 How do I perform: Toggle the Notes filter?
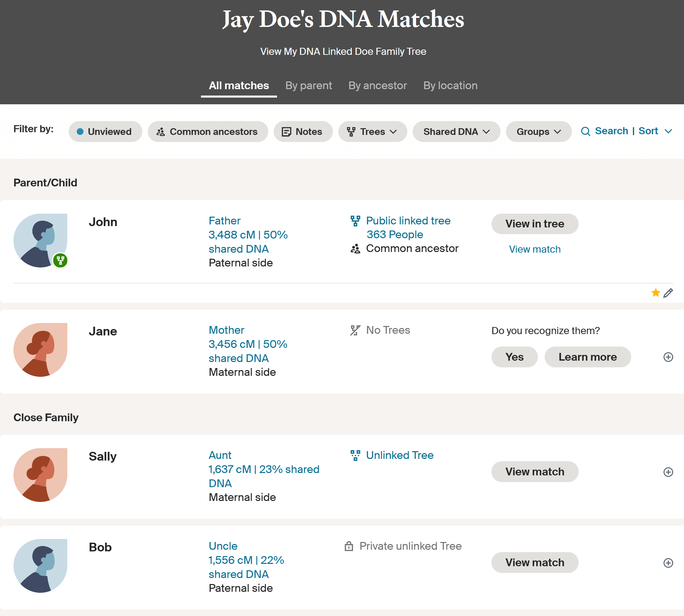tap(303, 132)
